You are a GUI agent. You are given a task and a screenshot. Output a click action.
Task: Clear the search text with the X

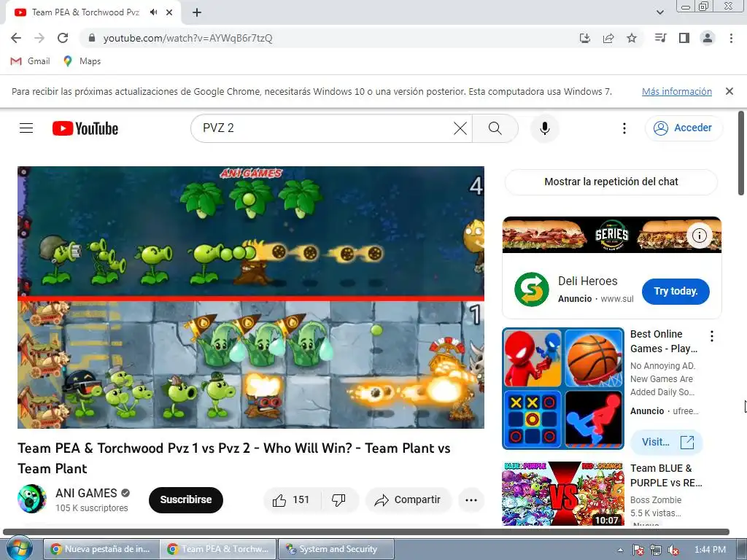tap(460, 128)
